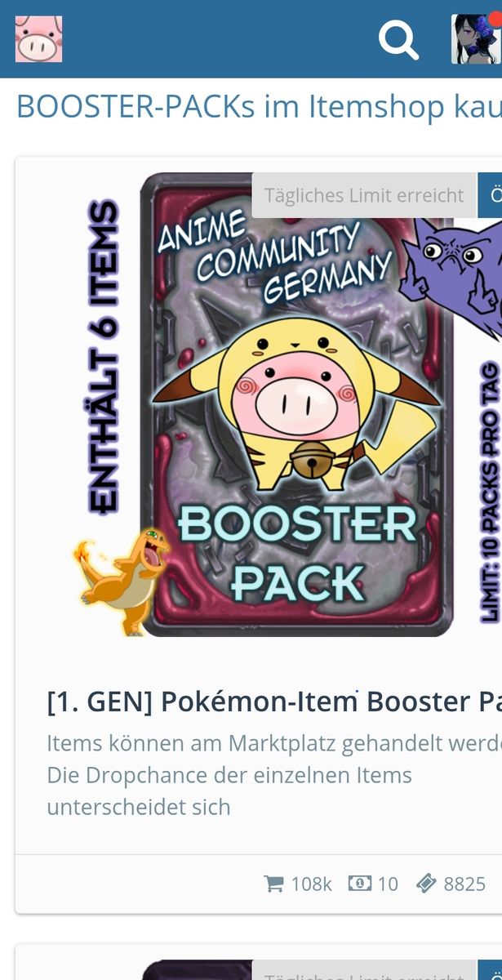The image size is (502, 980).
Task: Click the ticket icon beside 8825
Action: point(426,884)
